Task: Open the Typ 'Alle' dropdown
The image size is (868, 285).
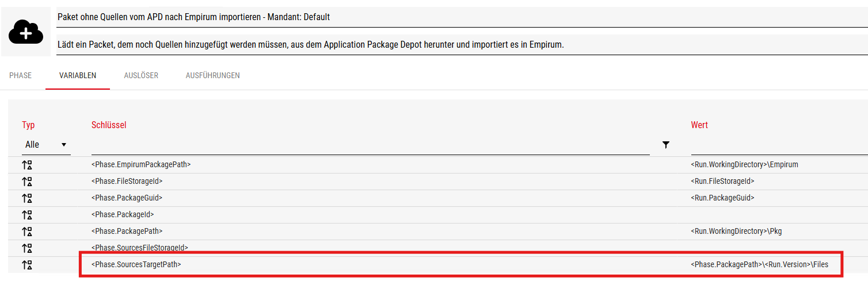Action: (x=46, y=145)
